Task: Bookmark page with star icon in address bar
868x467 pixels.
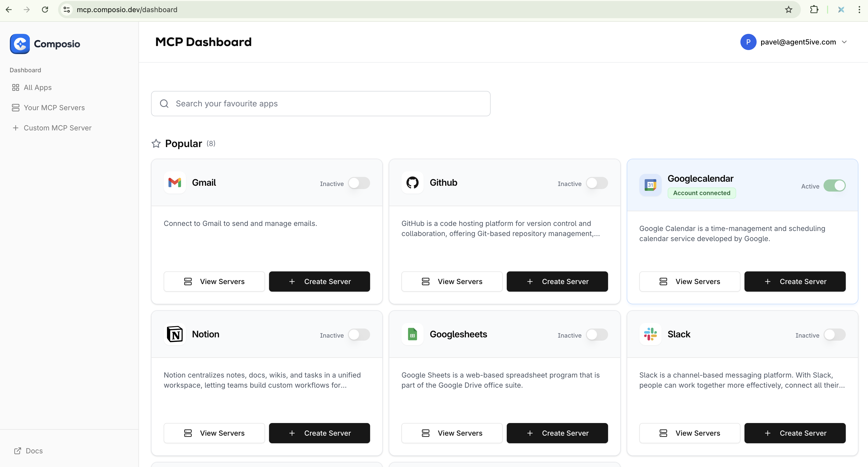Action: (788, 9)
